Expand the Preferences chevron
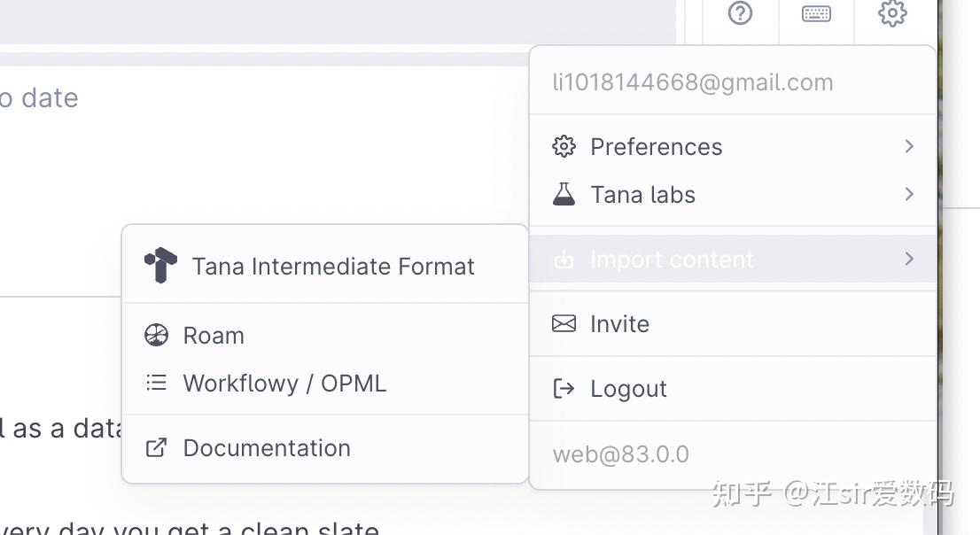Image resolution: width=980 pixels, height=535 pixels. click(x=908, y=146)
